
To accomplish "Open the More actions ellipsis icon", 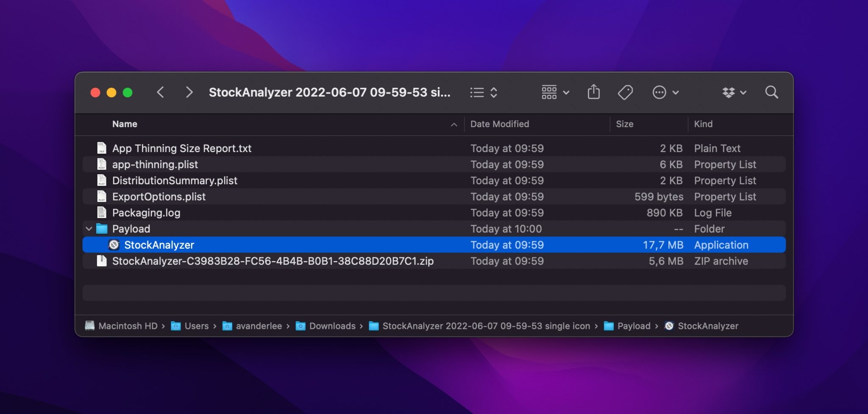I will [x=660, y=92].
